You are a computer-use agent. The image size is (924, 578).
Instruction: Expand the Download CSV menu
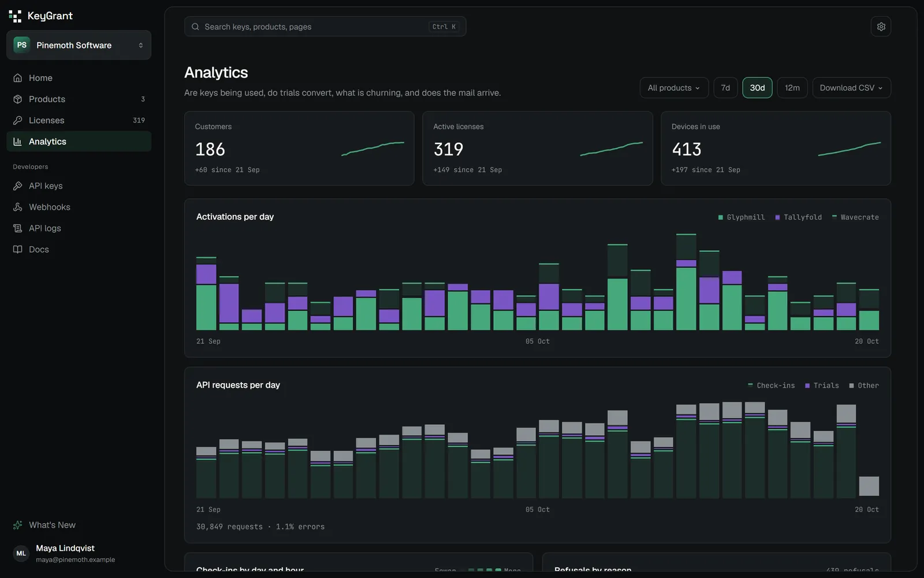pos(851,88)
